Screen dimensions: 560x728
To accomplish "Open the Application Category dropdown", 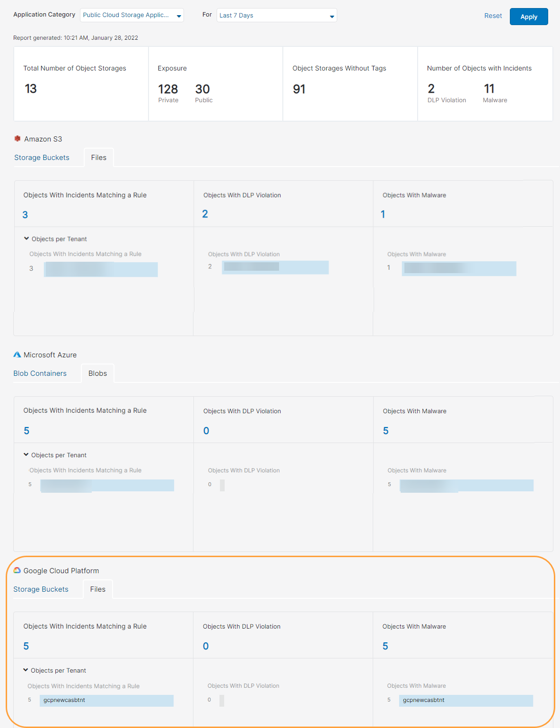I will (131, 15).
